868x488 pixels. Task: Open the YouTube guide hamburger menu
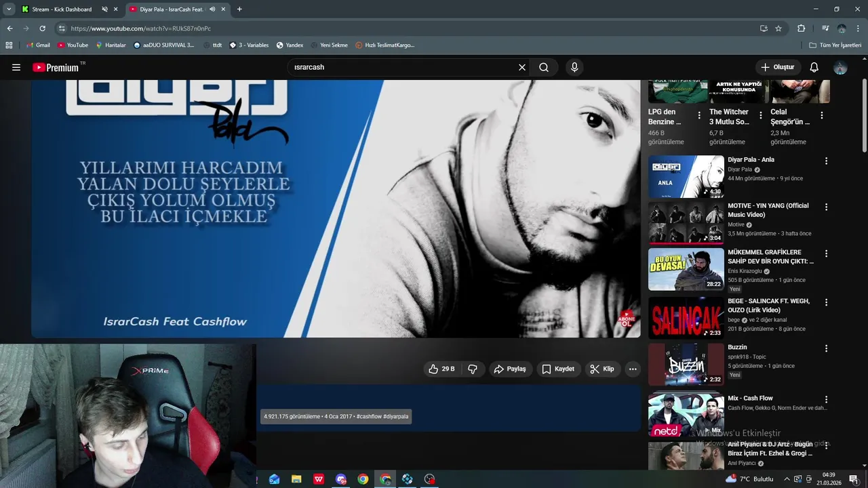click(x=16, y=67)
